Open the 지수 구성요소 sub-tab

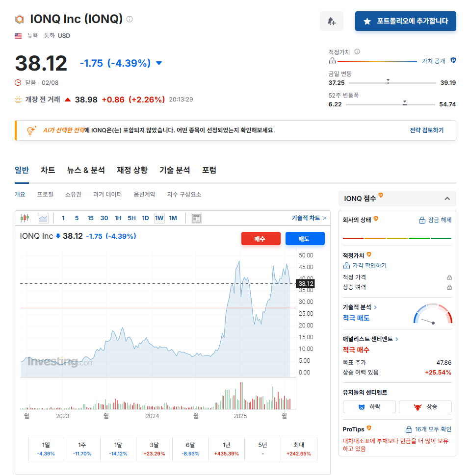184,194
